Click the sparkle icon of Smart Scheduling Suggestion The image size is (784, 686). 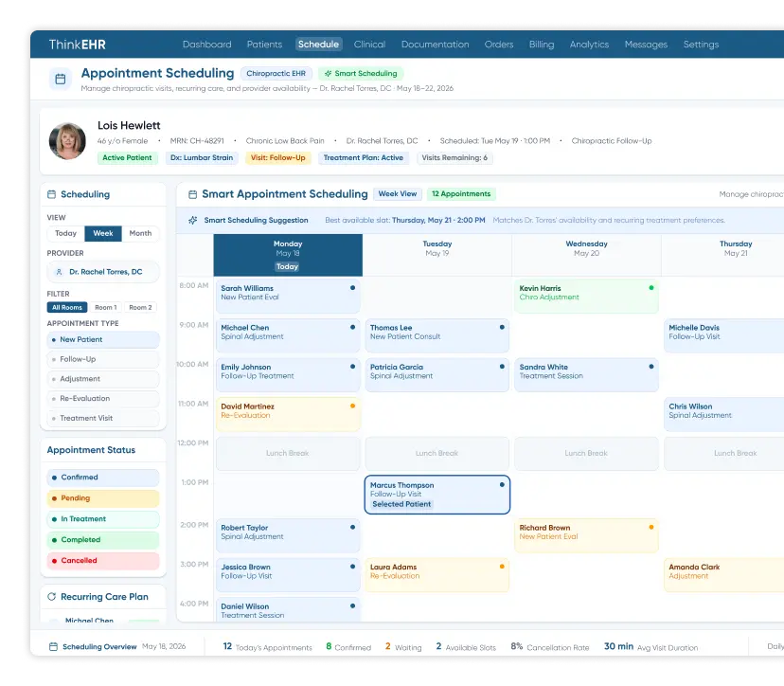pos(192,220)
